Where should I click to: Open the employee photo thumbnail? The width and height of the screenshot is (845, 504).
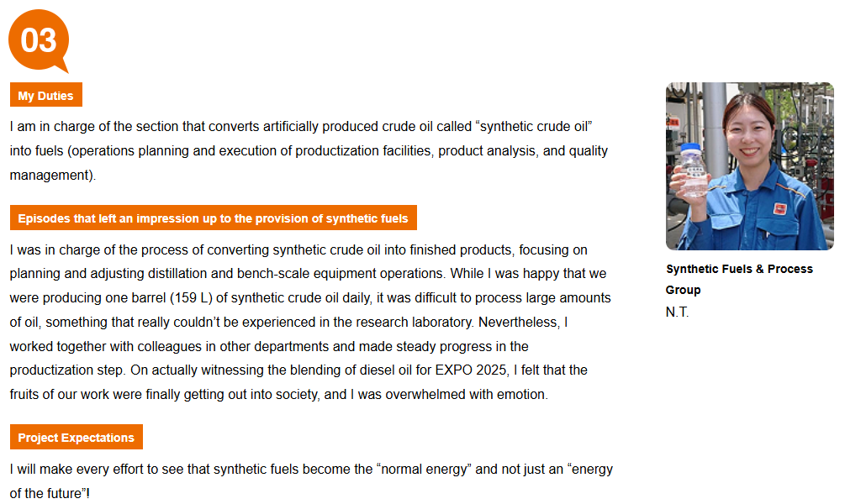click(x=750, y=166)
